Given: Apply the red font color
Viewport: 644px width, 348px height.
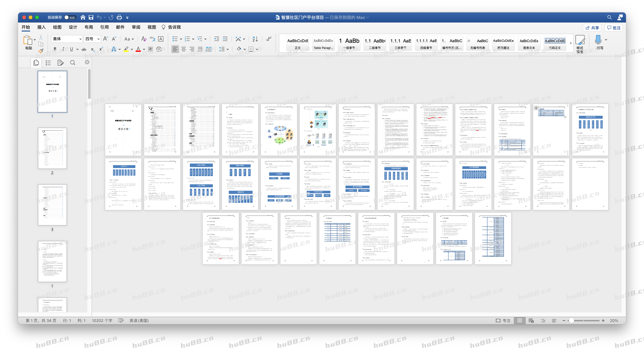Looking at the screenshot, I should click(138, 49).
